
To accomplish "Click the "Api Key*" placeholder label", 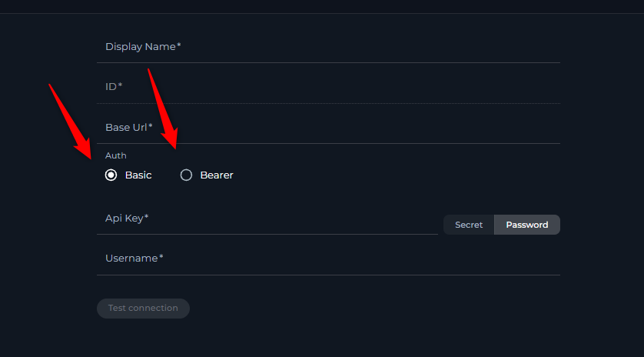I will tap(127, 219).
